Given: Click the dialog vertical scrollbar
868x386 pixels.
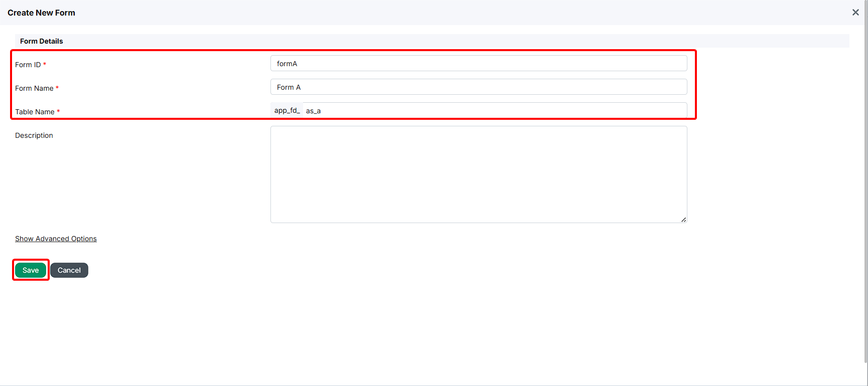Looking at the screenshot, I should (865, 180).
